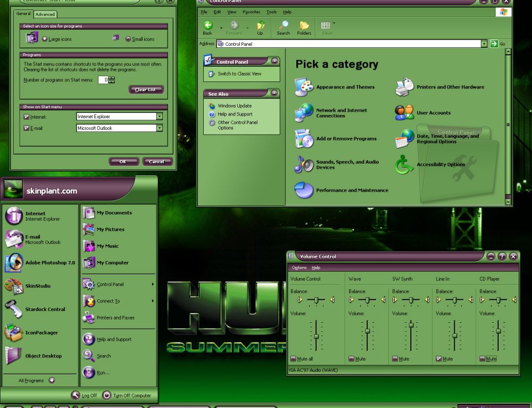The height and width of the screenshot is (408, 532).
Task: Open the Options menu in Volume Control
Action: point(299,267)
